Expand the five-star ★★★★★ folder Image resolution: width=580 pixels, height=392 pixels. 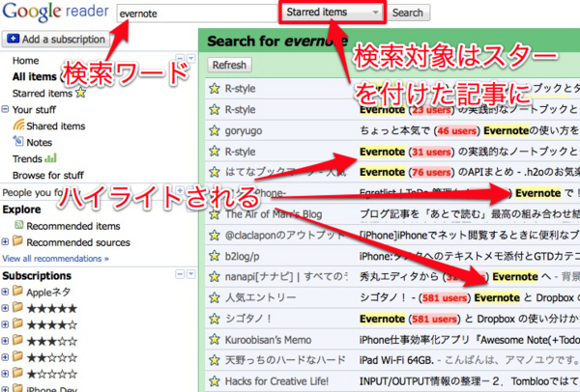[x=5, y=308]
